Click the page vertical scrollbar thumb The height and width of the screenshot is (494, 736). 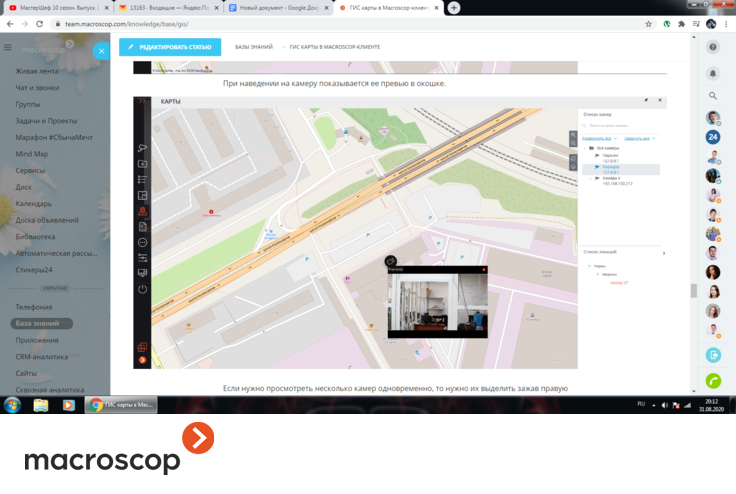(694, 290)
